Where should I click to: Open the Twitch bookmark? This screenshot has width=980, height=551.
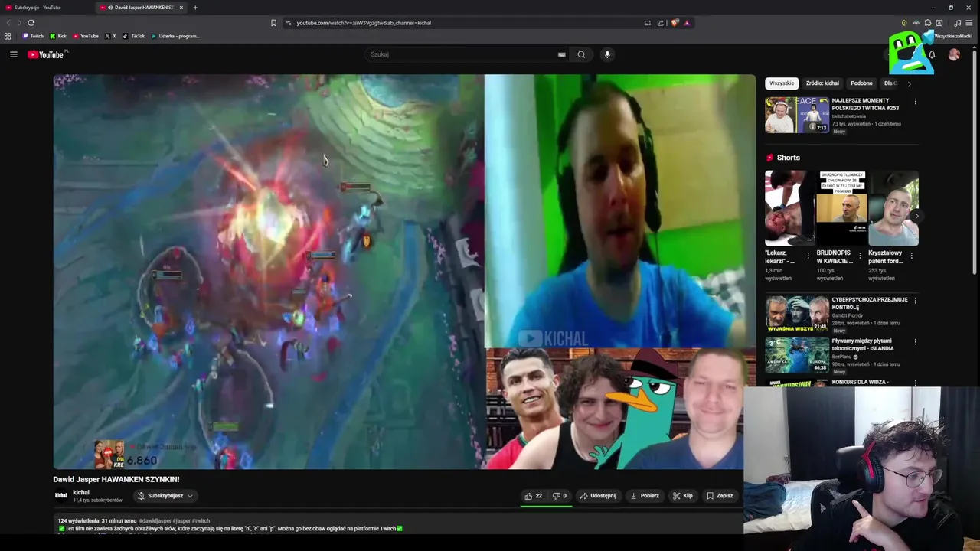click(x=33, y=36)
